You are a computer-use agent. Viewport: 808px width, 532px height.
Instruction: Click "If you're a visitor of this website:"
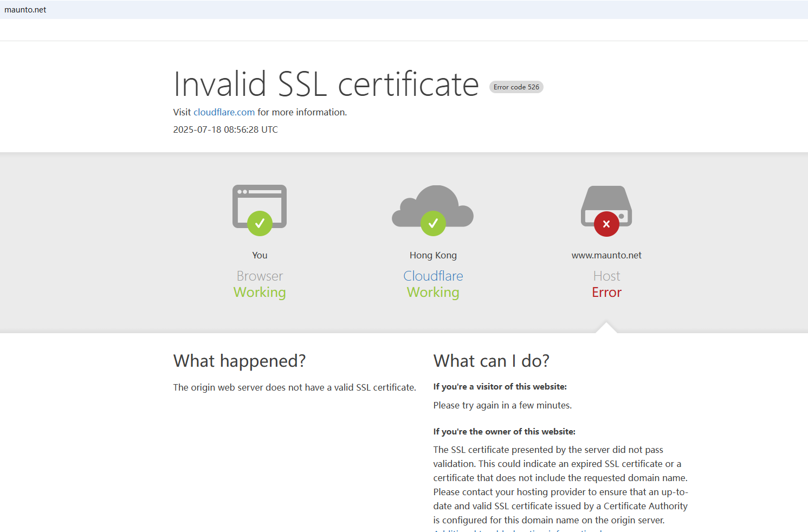tap(500, 387)
